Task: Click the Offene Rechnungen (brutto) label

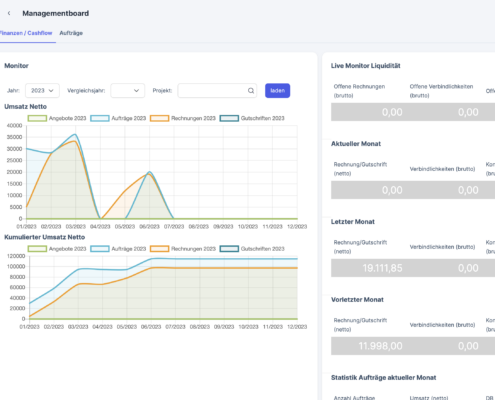Action: point(359,91)
